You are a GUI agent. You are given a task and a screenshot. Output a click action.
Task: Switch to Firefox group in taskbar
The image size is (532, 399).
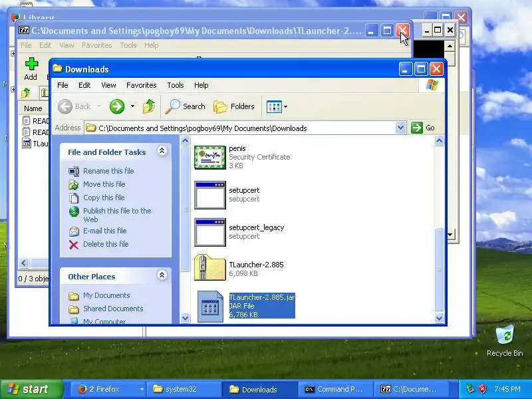click(x=108, y=389)
